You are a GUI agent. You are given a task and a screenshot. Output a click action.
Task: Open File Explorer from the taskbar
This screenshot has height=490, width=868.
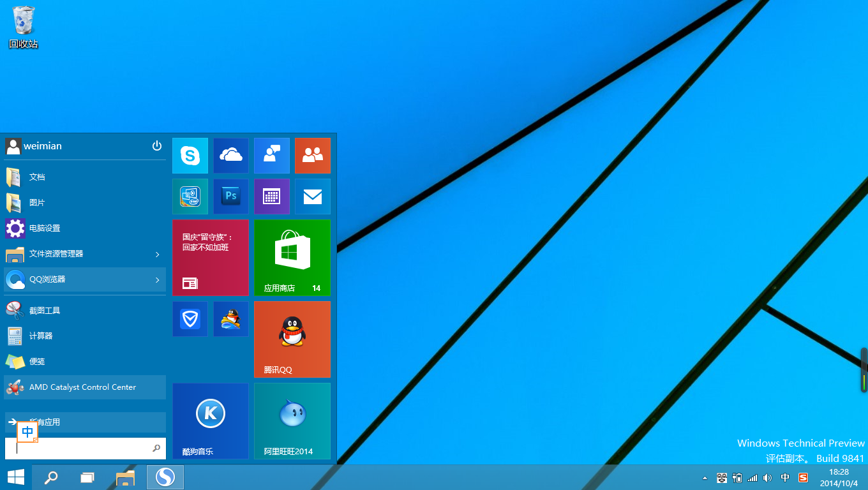pos(126,477)
